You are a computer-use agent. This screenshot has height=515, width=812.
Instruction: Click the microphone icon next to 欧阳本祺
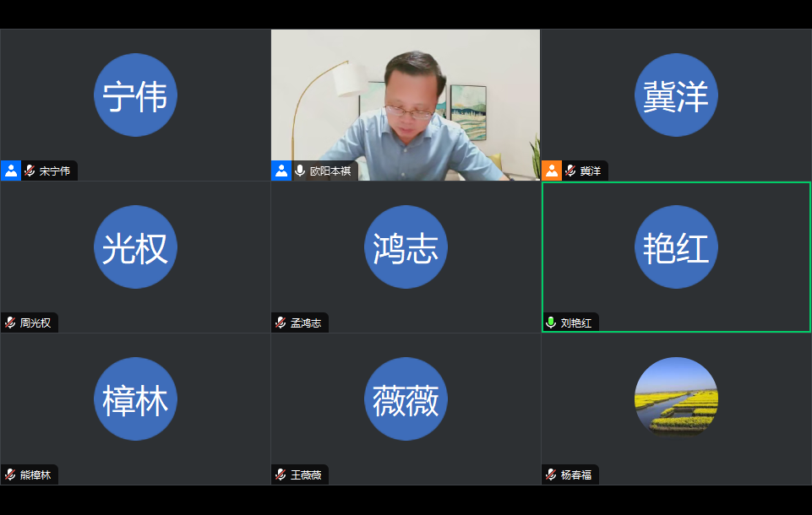300,171
